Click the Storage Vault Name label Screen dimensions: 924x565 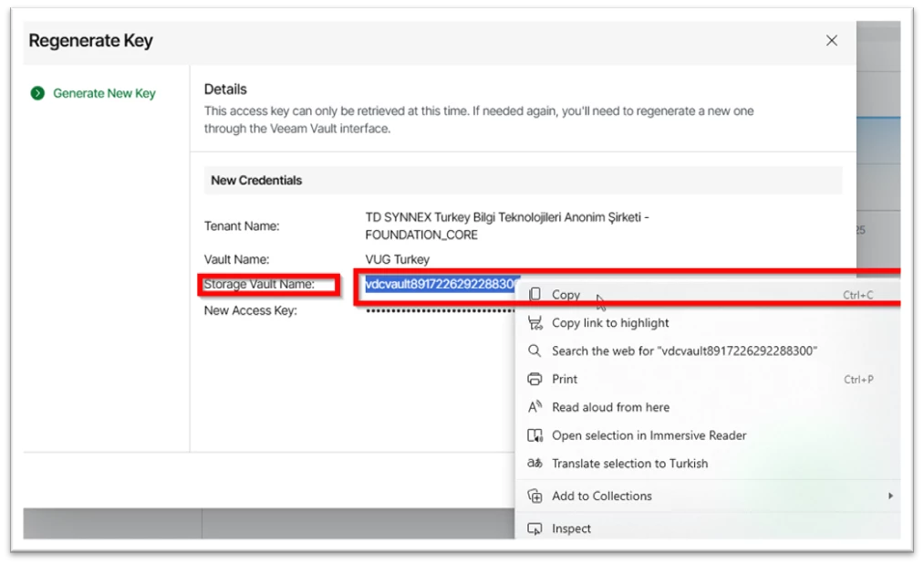(x=259, y=284)
